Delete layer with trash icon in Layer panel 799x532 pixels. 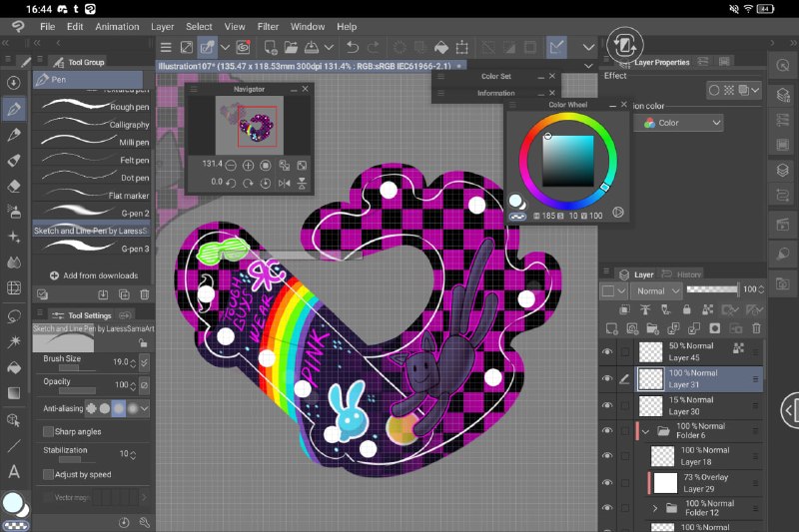(x=757, y=328)
